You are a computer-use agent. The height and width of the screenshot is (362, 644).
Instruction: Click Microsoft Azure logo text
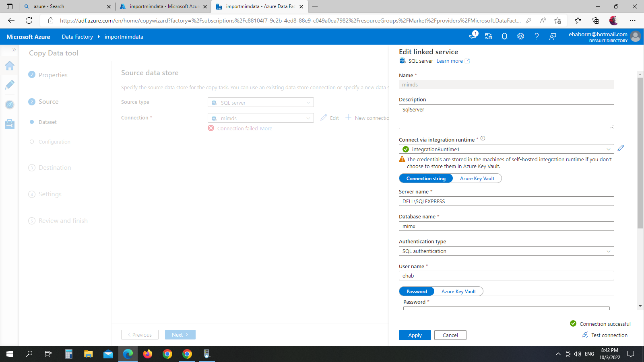coord(28,37)
